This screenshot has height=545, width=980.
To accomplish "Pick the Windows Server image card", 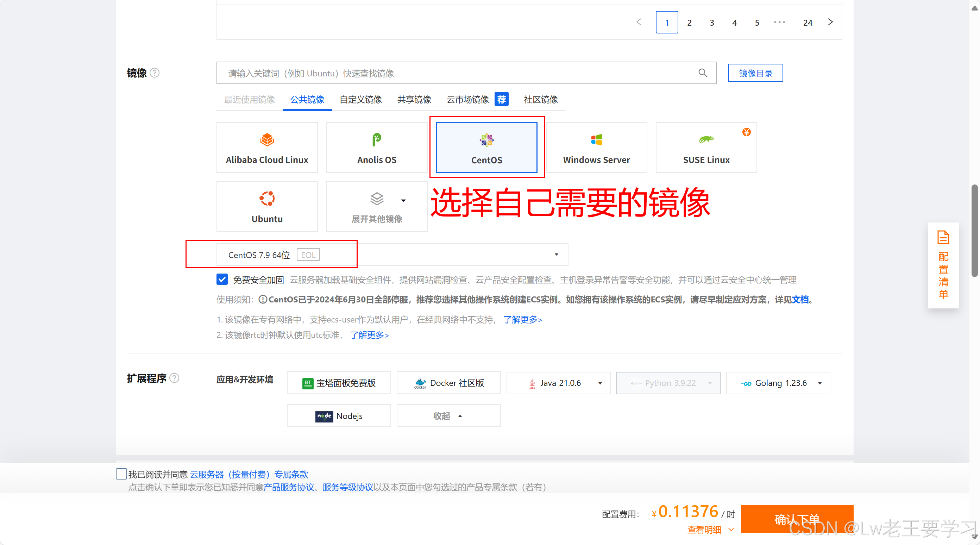I will [596, 147].
